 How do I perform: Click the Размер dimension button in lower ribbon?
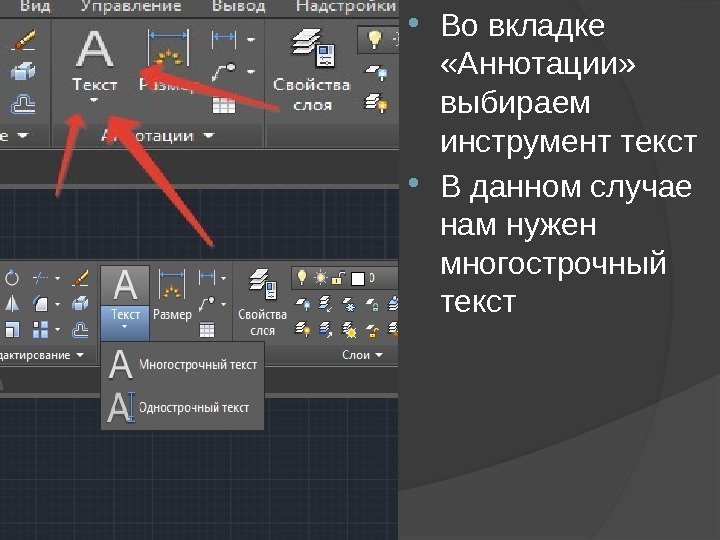[x=172, y=296]
